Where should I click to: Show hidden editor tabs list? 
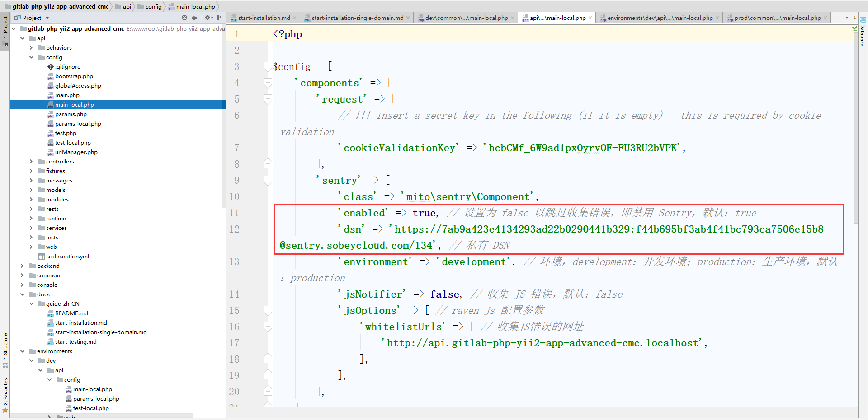coord(850,18)
